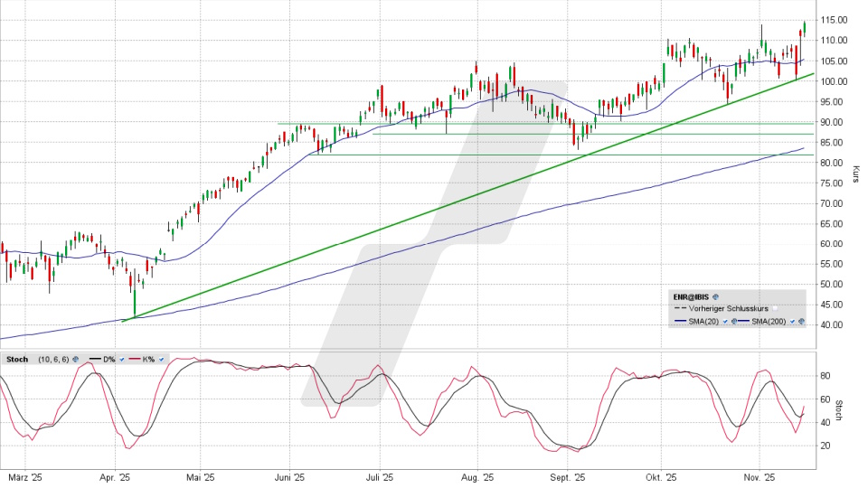Click the Stoch indicator title label
Image resolution: width=868 pixels, height=488 pixels.
coord(17,360)
